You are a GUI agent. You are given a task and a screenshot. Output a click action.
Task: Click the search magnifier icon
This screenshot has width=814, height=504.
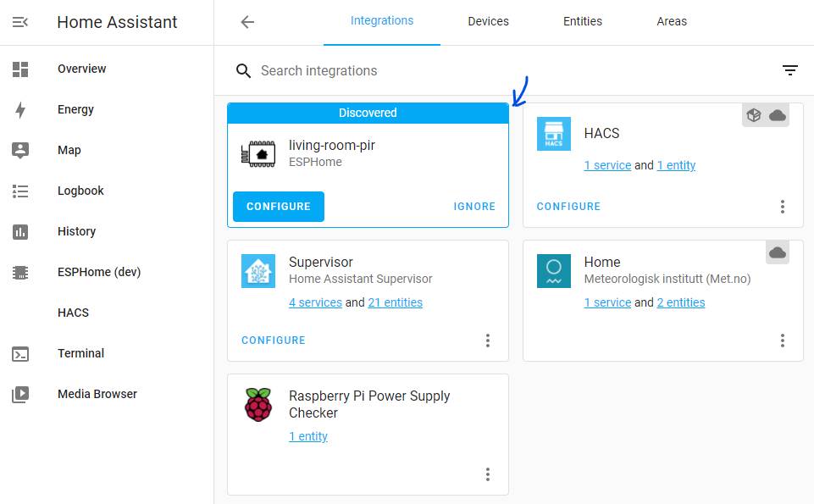243,70
